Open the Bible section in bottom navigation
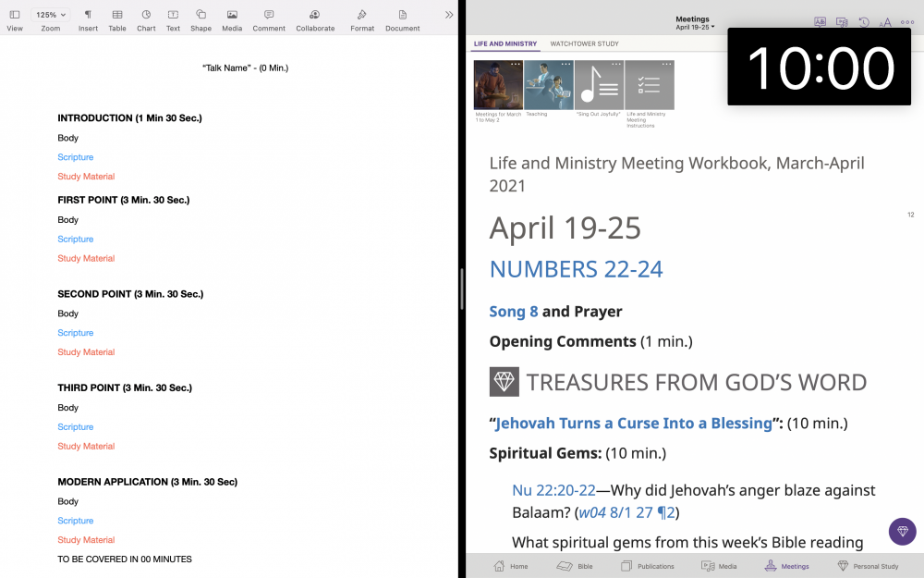This screenshot has height=578, width=924. 577,566
